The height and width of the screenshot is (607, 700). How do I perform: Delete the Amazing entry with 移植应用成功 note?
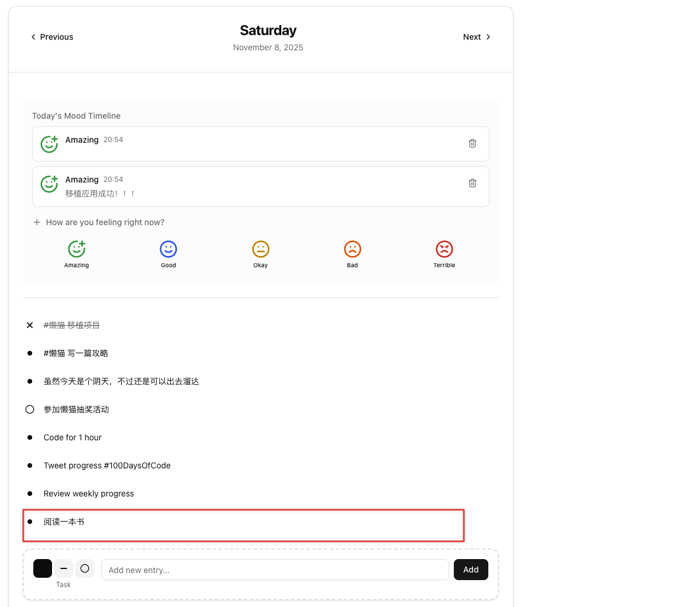click(x=473, y=183)
